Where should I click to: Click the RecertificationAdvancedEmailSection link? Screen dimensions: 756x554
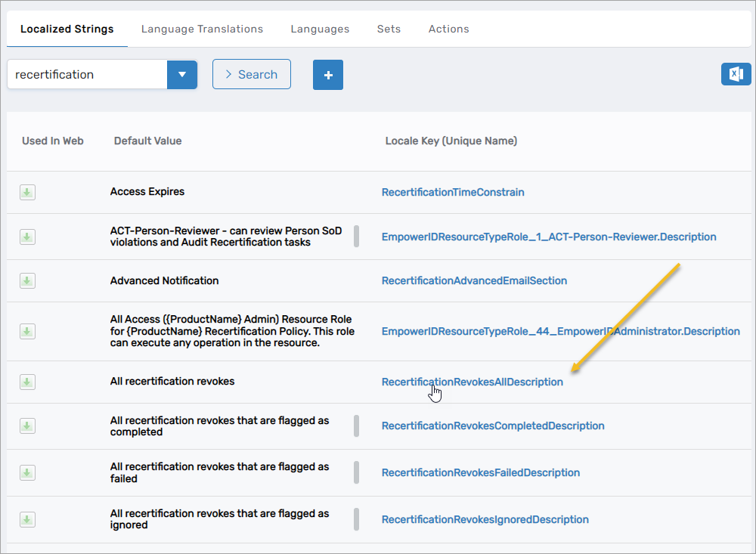click(x=474, y=281)
